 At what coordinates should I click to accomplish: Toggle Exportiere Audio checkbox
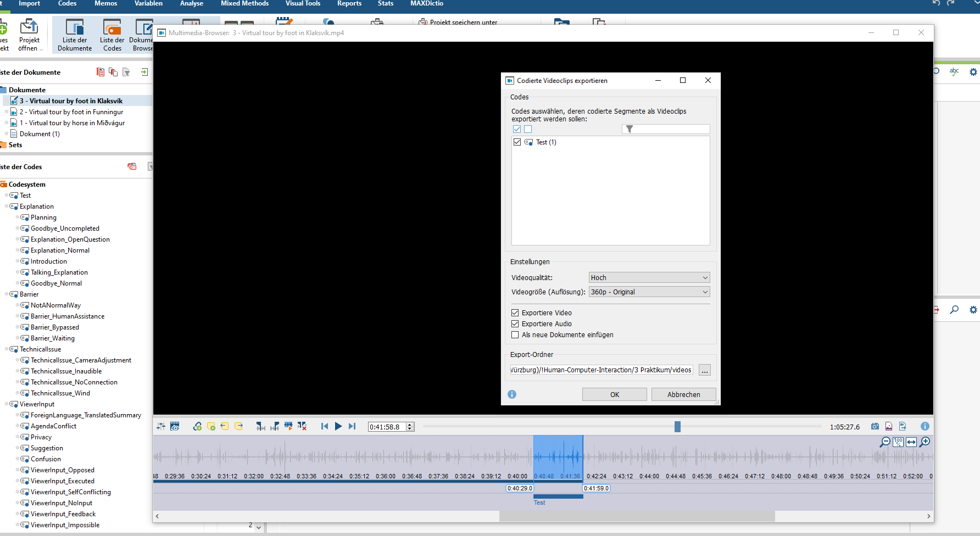click(515, 323)
